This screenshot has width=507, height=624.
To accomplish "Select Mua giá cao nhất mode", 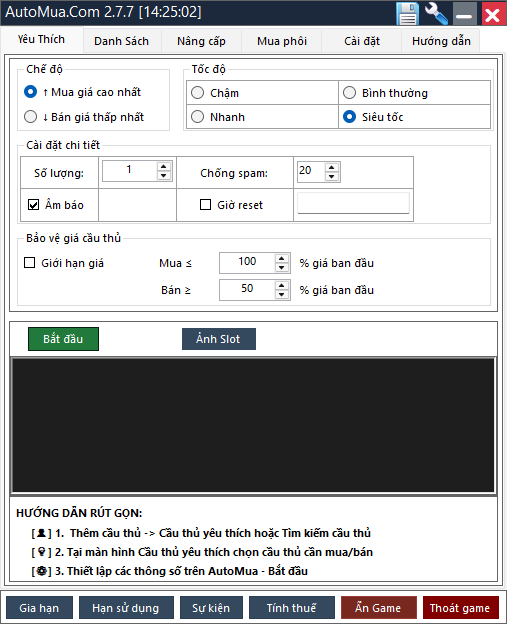I will click(83, 92).
